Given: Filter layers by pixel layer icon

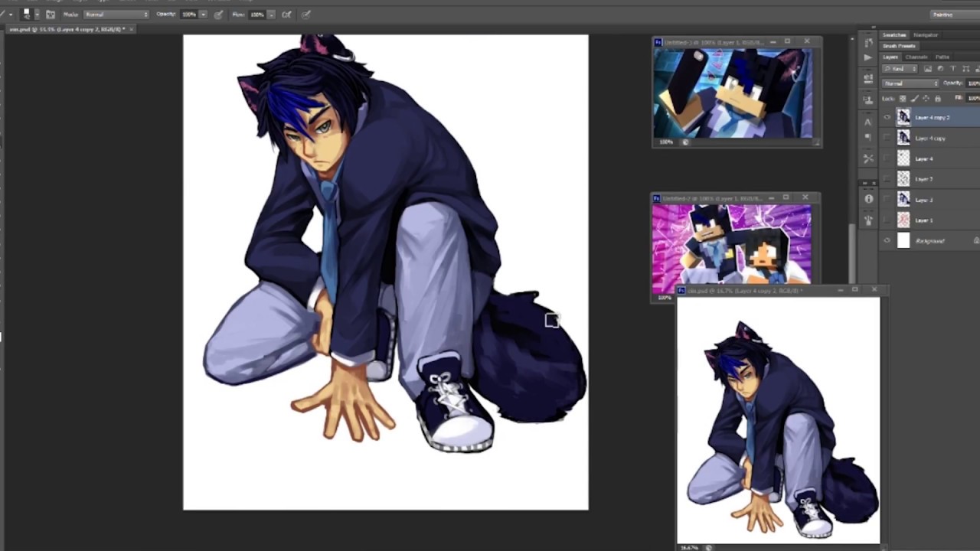Looking at the screenshot, I should tap(928, 69).
